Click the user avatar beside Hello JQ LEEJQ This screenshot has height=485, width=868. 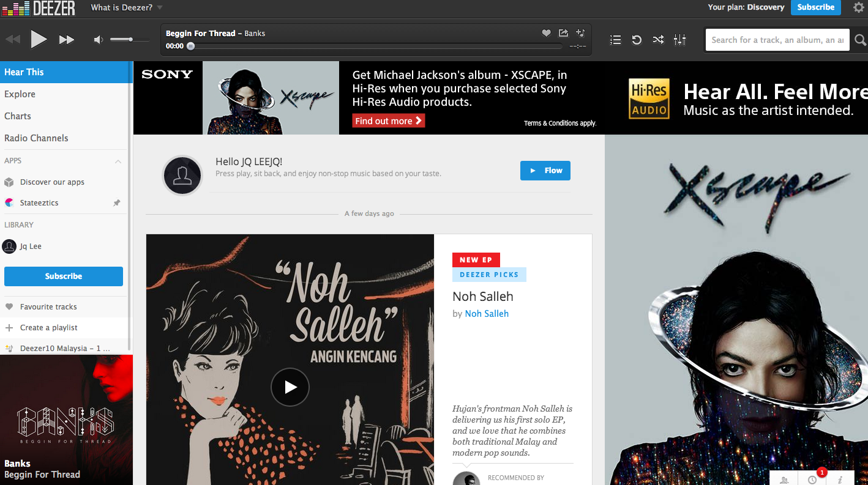(182, 176)
